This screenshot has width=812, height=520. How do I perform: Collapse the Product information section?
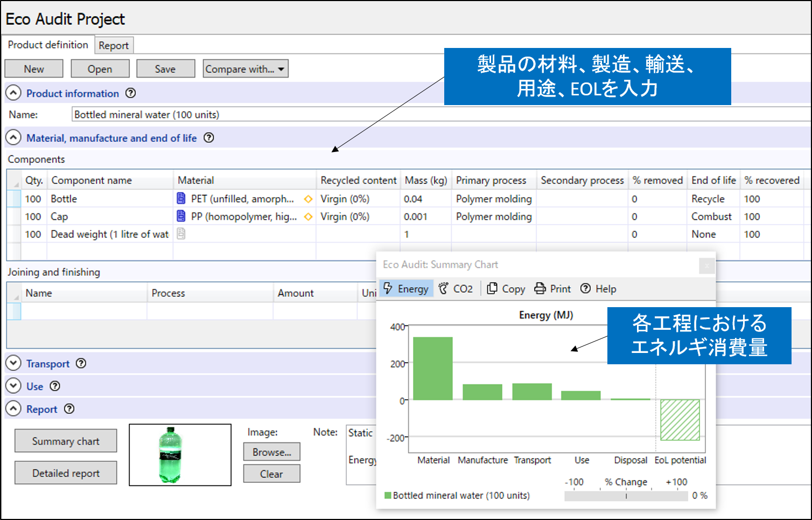click(x=13, y=93)
